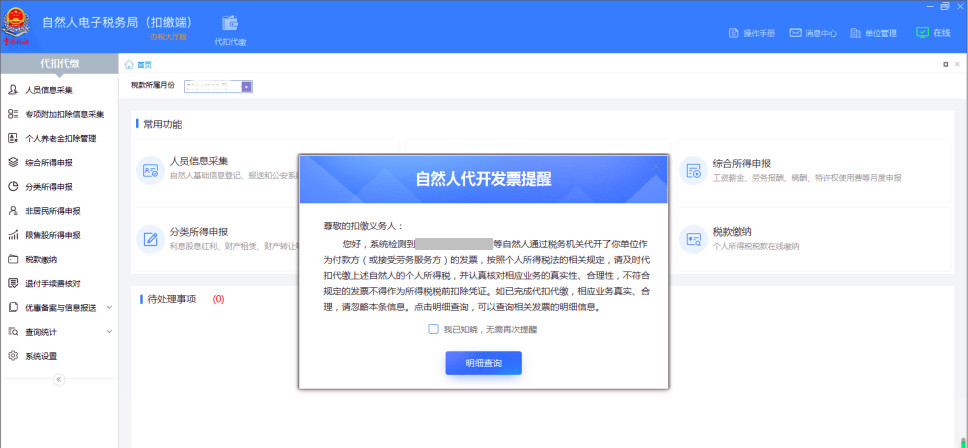Click the national tax emblem logo
Image resolution: width=968 pixels, height=448 pixels.
(x=14, y=26)
